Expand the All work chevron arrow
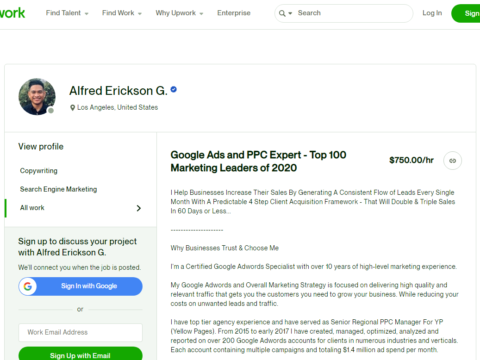 [x=139, y=208]
